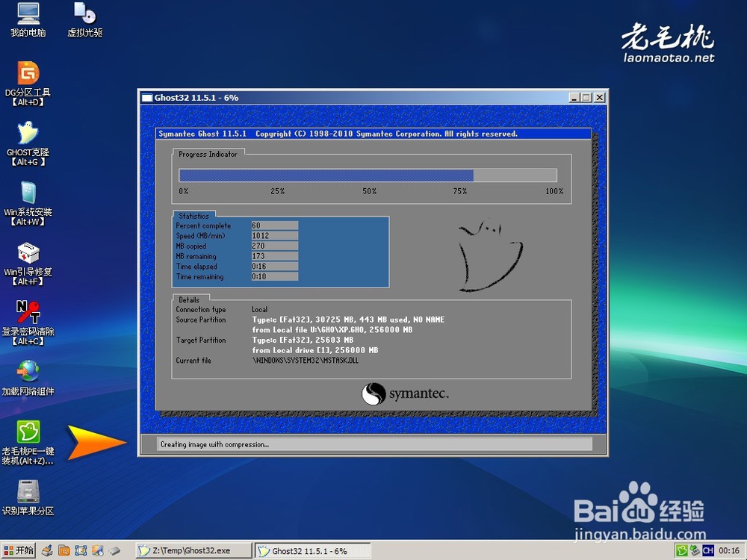
Task: Click the 'Creating image with compression...' status bar
Action: point(374,444)
